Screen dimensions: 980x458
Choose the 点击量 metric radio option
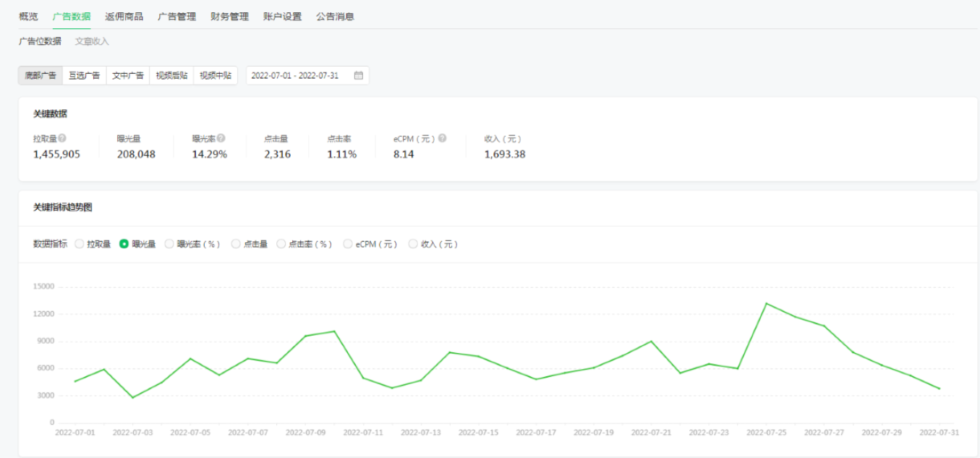pyautogui.click(x=236, y=244)
